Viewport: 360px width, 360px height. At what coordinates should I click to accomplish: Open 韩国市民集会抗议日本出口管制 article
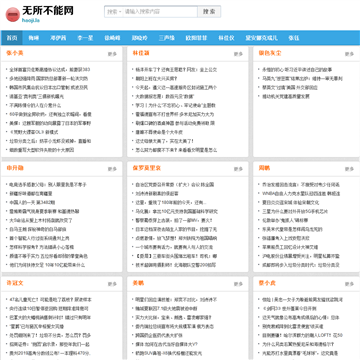coord(49,88)
